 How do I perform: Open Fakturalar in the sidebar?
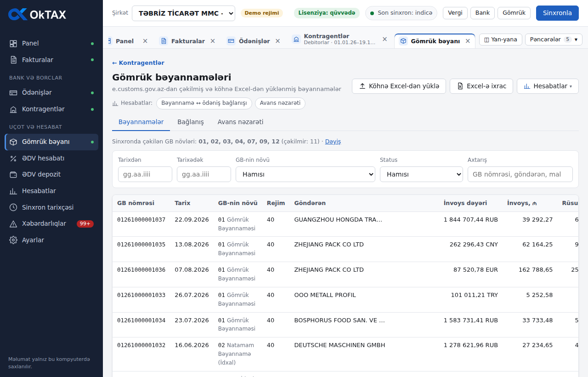pyautogui.click(x=51, y=60)
